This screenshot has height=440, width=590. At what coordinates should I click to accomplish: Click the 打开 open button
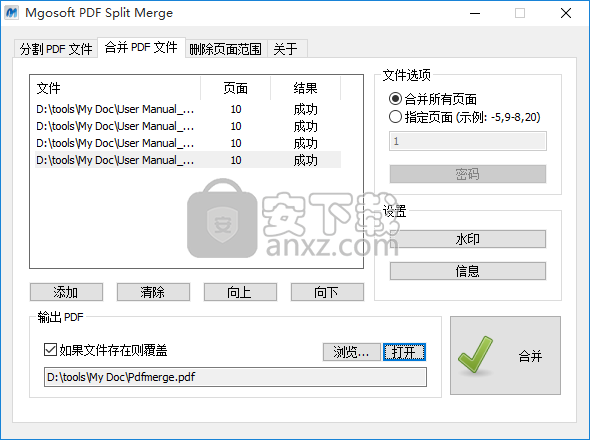tap(404, 352)
